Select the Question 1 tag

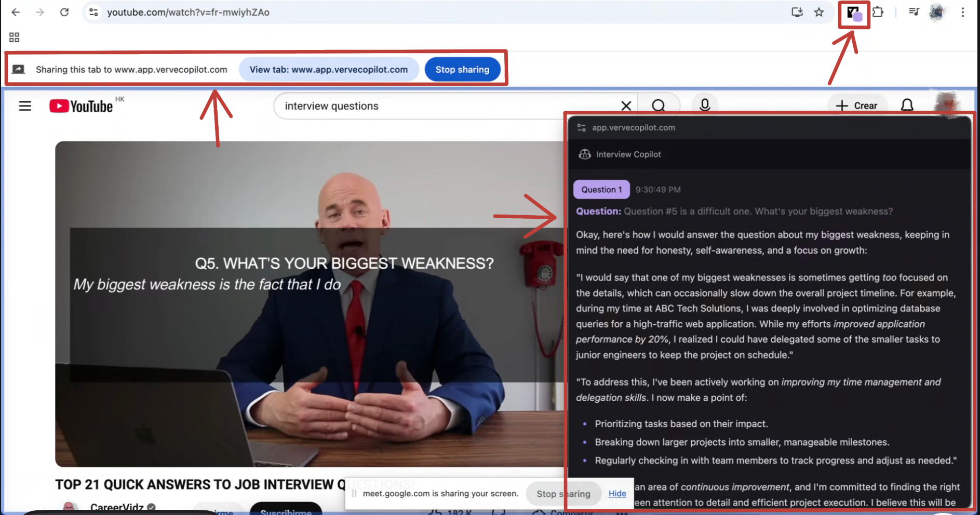[x=601, y=190]
